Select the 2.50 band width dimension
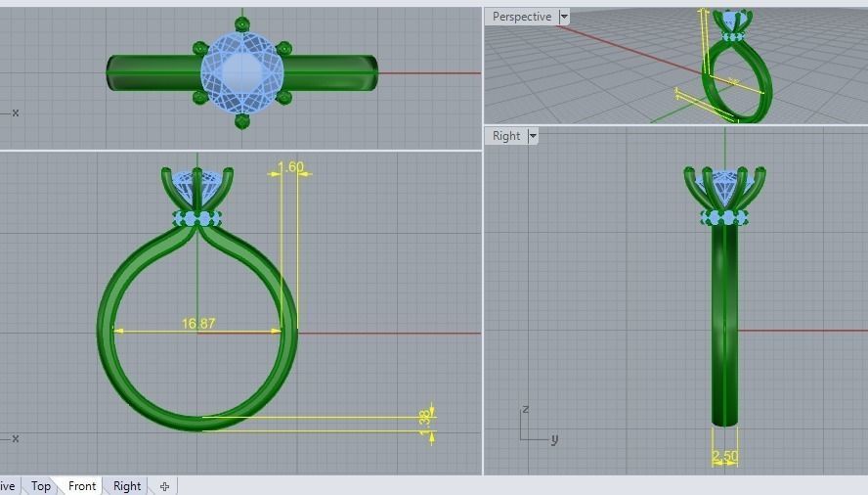The height and width of the screenshot is (495, 868). click(724, 456)
